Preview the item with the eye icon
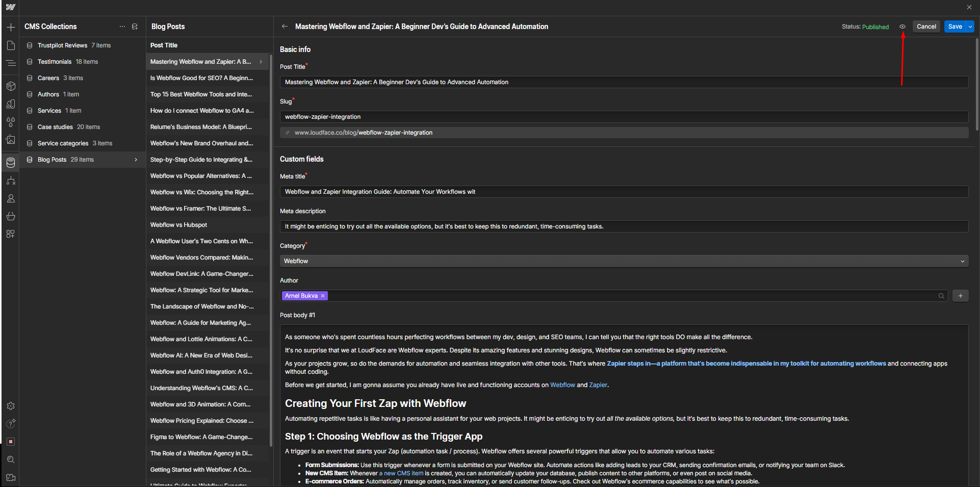 tap(902, 27)
